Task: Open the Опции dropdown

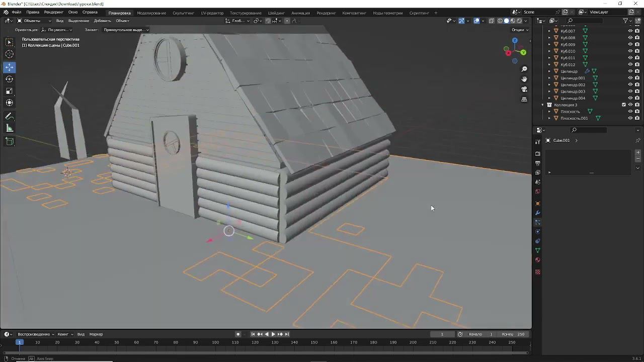Action: point(519,30)
